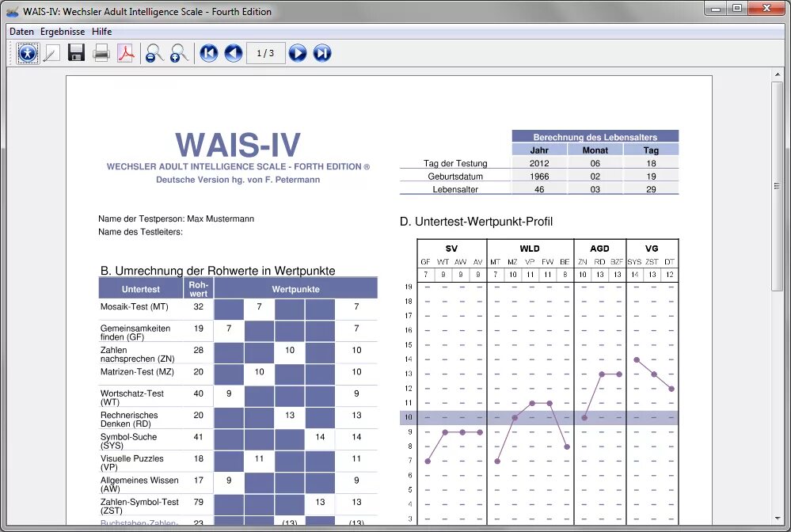Export report via the PDF icon
This screenshot has width=791, height=532.
[126, 53]
